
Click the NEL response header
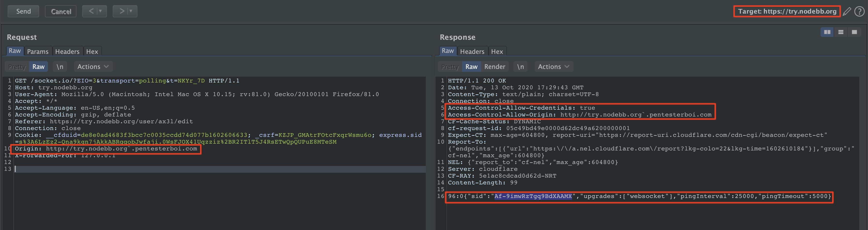point(533,162)
